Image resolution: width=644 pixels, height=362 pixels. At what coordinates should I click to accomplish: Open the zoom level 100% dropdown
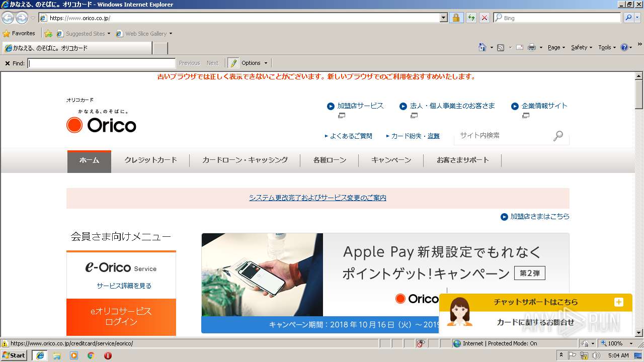[x=631, y=343]
